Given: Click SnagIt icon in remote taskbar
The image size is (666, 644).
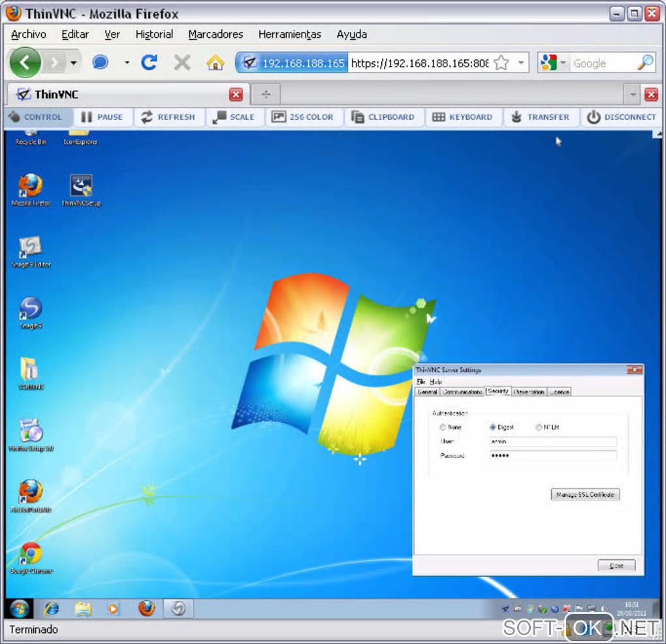Looking at the screenshot, I should coord(178,608).
